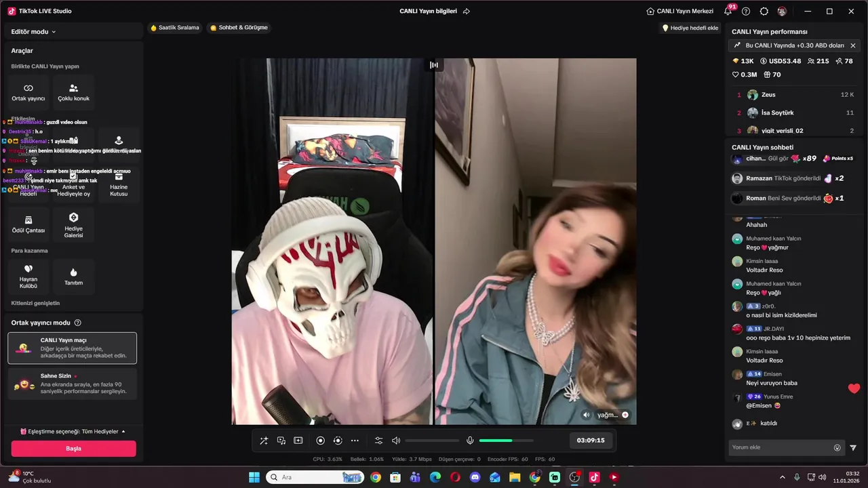Mute the microphone
This screenshot has height=488, width=868.
pyautogui.click(x=470, y=441)
